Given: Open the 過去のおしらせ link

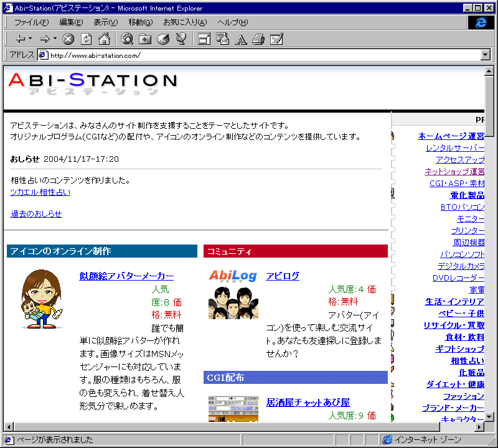Looking at the screenshot, I should click(x=36, y=213).
